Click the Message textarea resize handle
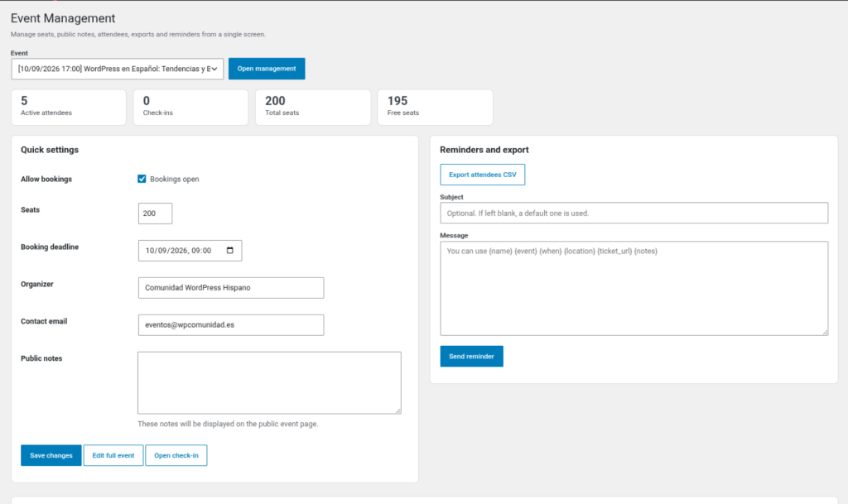The height and width of the screenshot is (504, 848). tap(825, 332)
